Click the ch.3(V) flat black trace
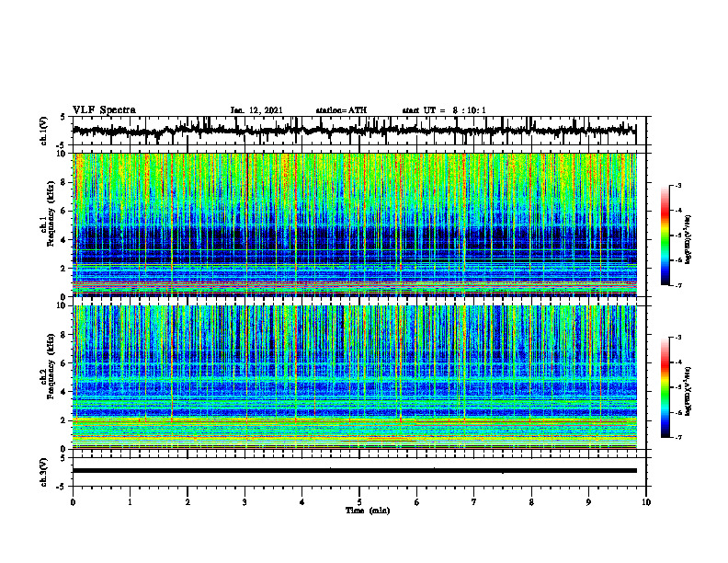728x563 pixels. pyautogui.click(x=355, y=471)
